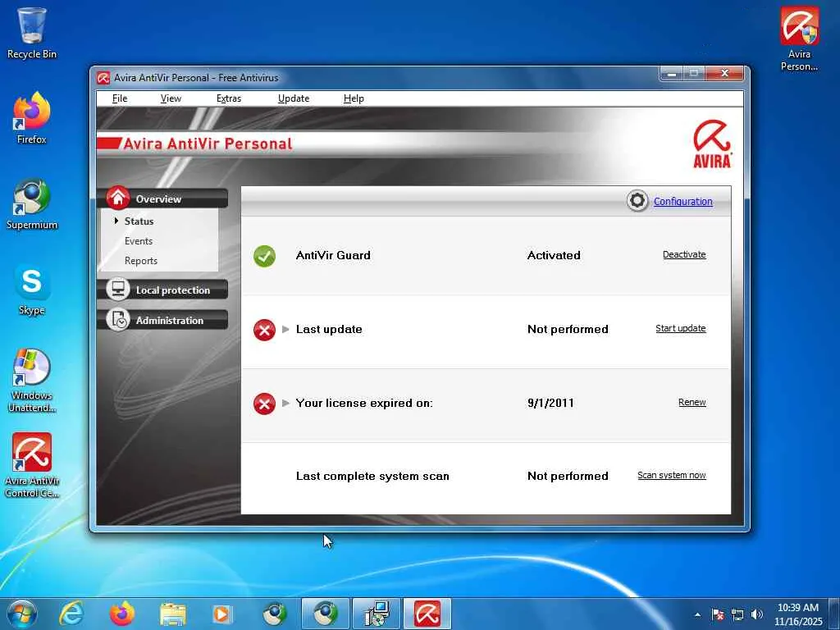Viewport: 840px width, 630px height.
Task: Click the Show desktop strip at taskbar end
Action: click(834, 614)
